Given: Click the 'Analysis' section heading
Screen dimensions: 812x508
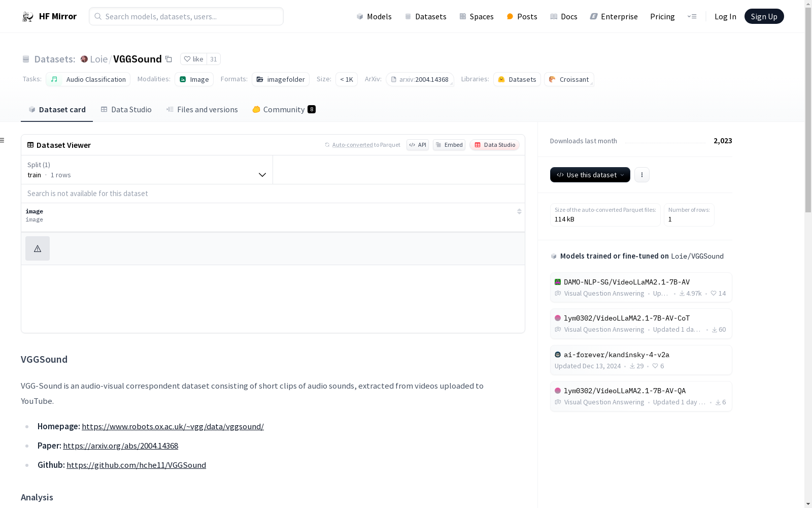Looking at the screenshot, I should 37,497.
